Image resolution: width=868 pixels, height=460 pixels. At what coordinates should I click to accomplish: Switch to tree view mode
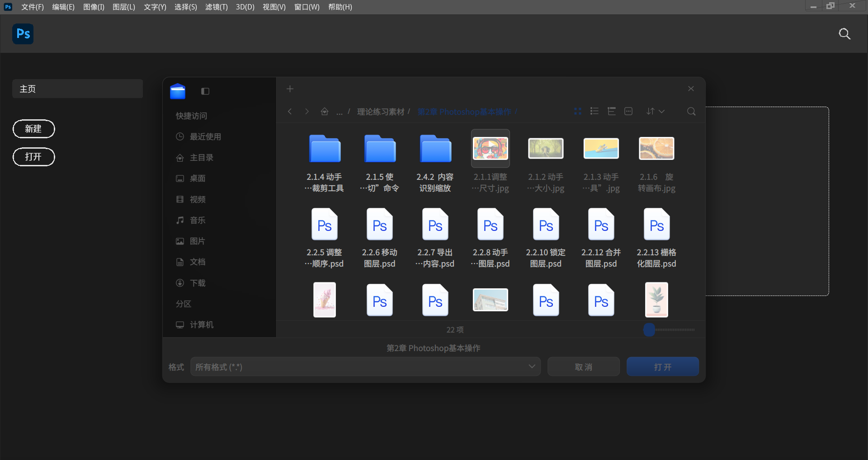click(612, 111)
